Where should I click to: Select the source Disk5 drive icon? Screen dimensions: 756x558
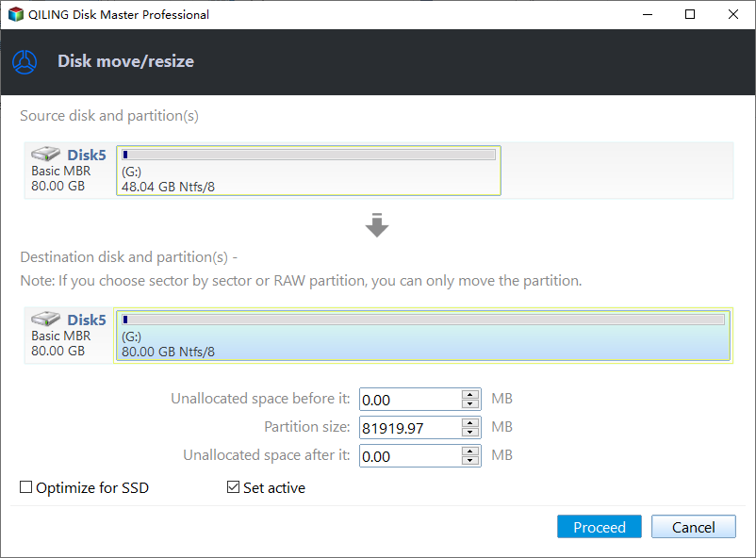[46, 154]
